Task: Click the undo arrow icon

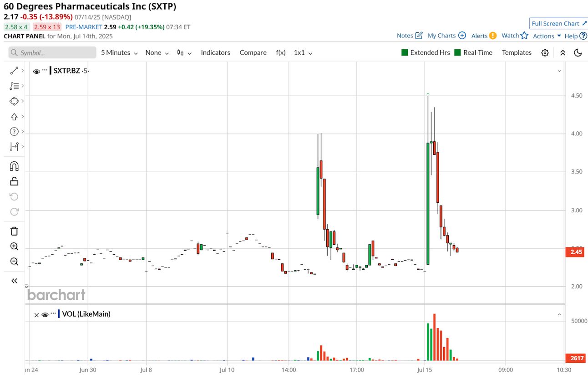Action: click(14, 196)
